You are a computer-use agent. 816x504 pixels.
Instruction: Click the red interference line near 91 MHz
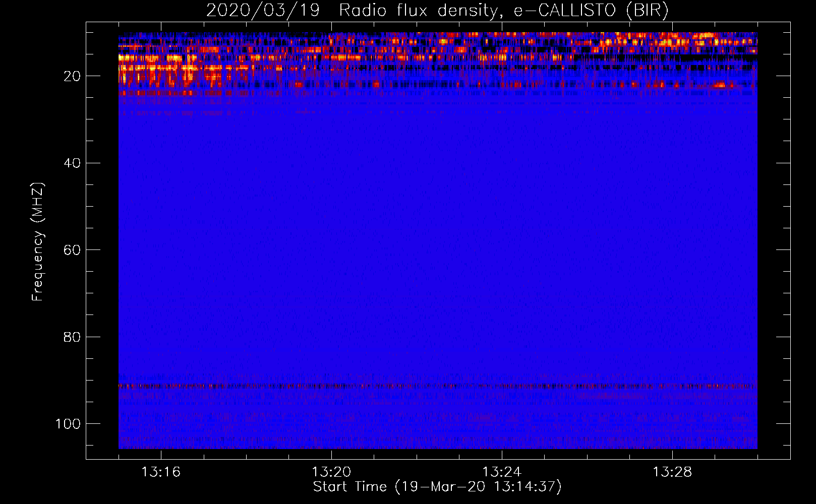point(438,386)
